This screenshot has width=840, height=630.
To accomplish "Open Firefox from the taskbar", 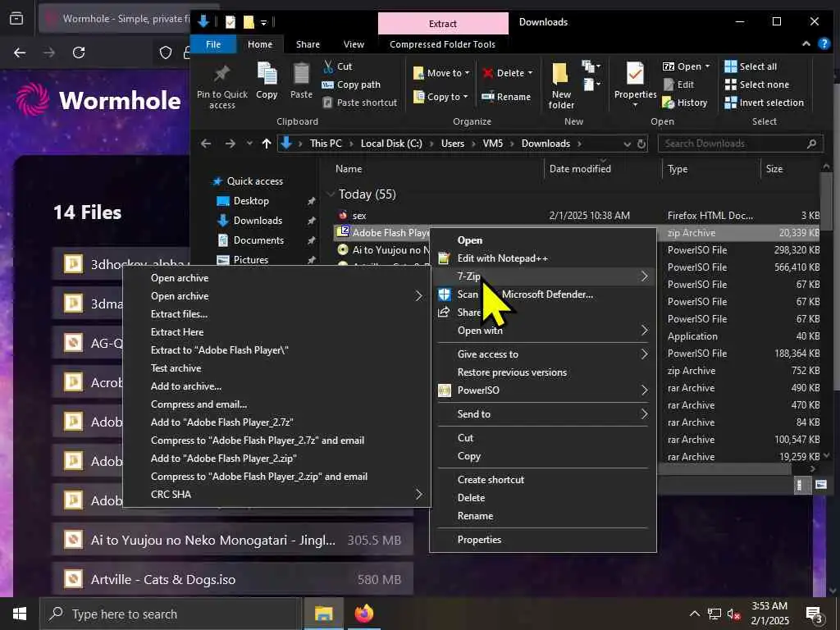I will [363, 614].
